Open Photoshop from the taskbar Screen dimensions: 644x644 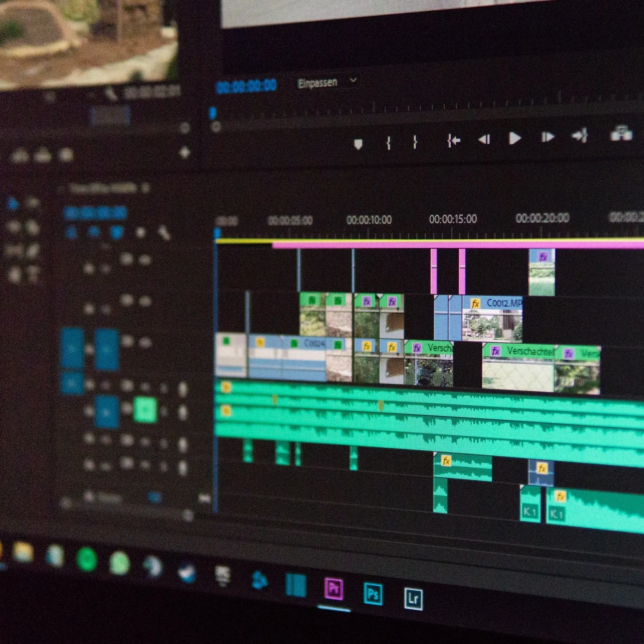coord(373,594)
